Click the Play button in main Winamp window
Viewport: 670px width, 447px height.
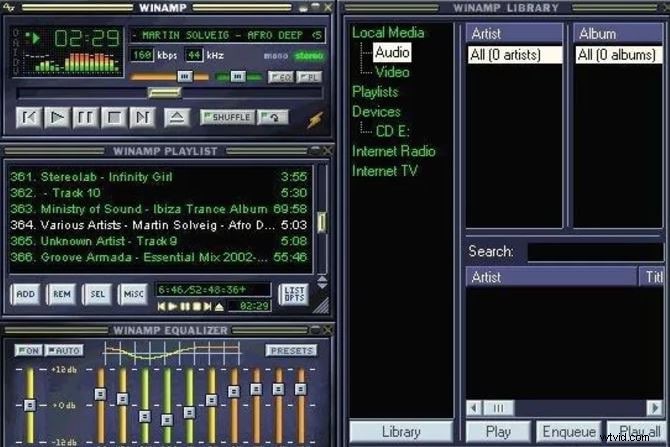pos(57,118)
